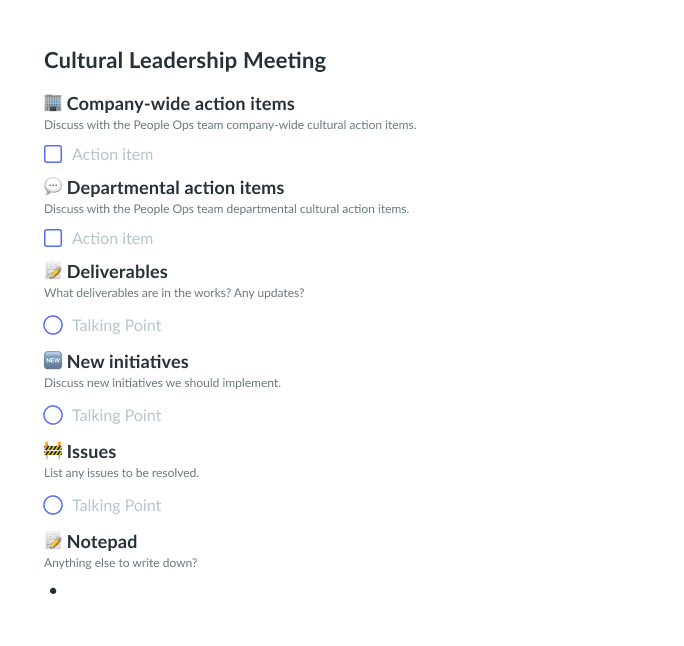
Task: Click the 'Anything else to write down?' description
Action: point(120,563)
